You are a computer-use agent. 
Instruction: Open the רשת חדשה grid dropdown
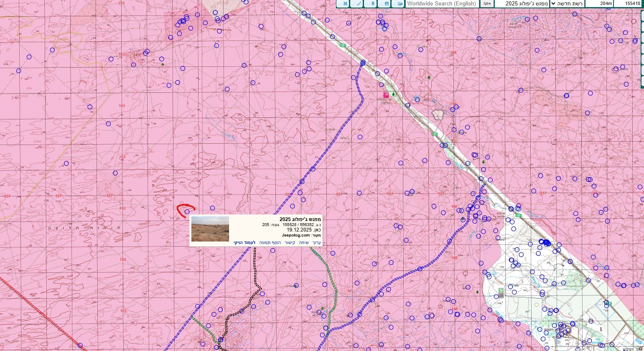pyautogui.click(x=567, y=4)
